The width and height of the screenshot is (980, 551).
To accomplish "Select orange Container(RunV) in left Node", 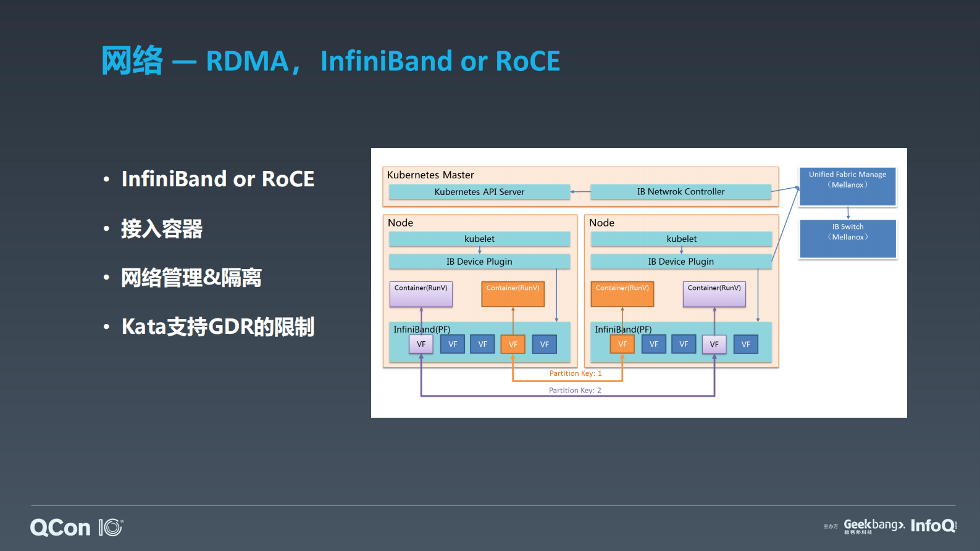I will [513, 294].
